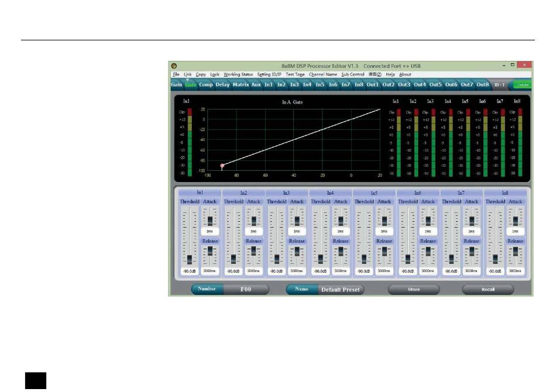Open the Lock menu
This screenshot has width=556, height=392.
tap(215, 74)
